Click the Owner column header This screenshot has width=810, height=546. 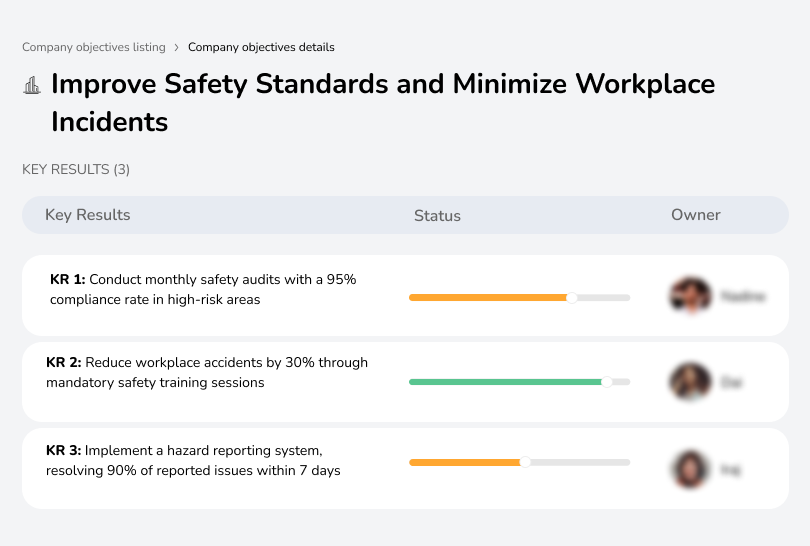pyautogui.click(x=696, y=215)
